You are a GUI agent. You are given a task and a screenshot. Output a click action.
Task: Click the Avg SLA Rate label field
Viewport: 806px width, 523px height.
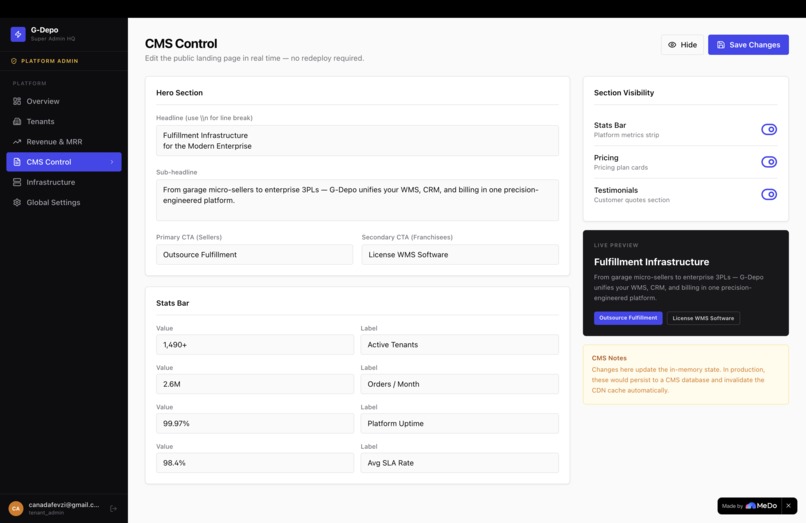(460, 463)
